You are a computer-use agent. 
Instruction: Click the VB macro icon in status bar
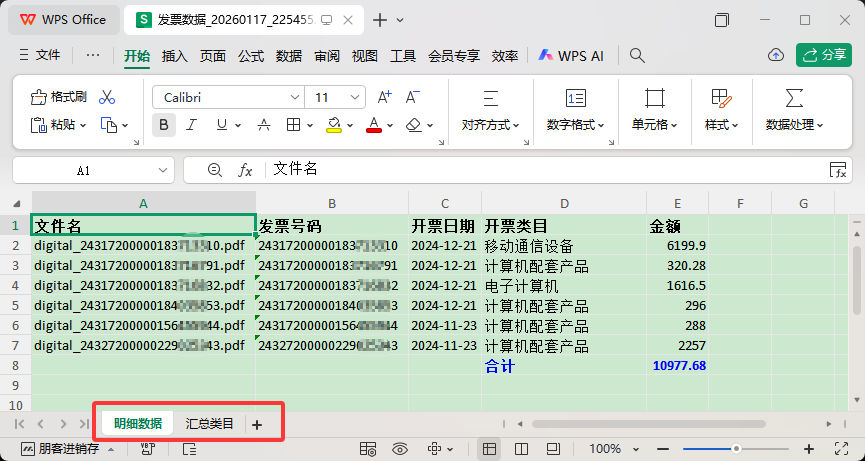[x=147, y=449]
